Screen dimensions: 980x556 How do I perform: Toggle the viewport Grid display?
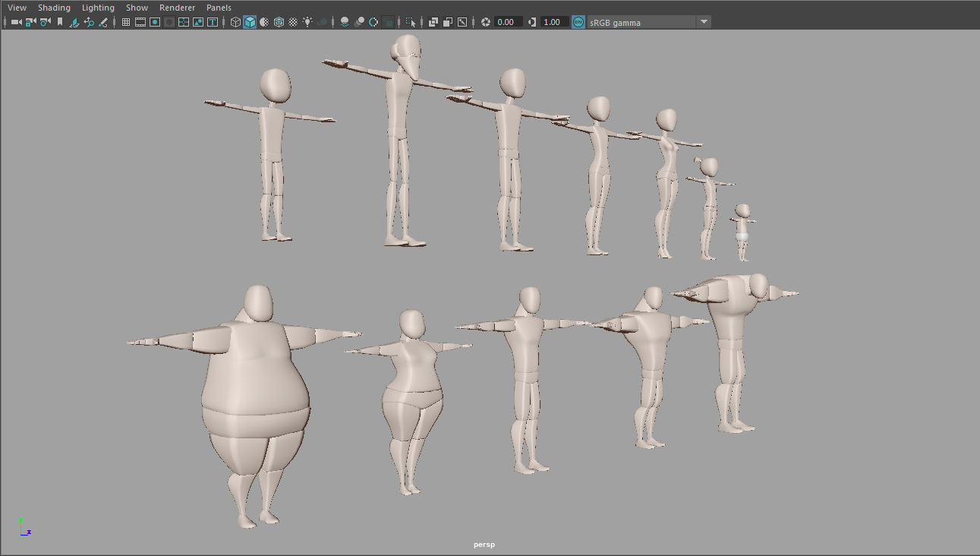point(126,22)
